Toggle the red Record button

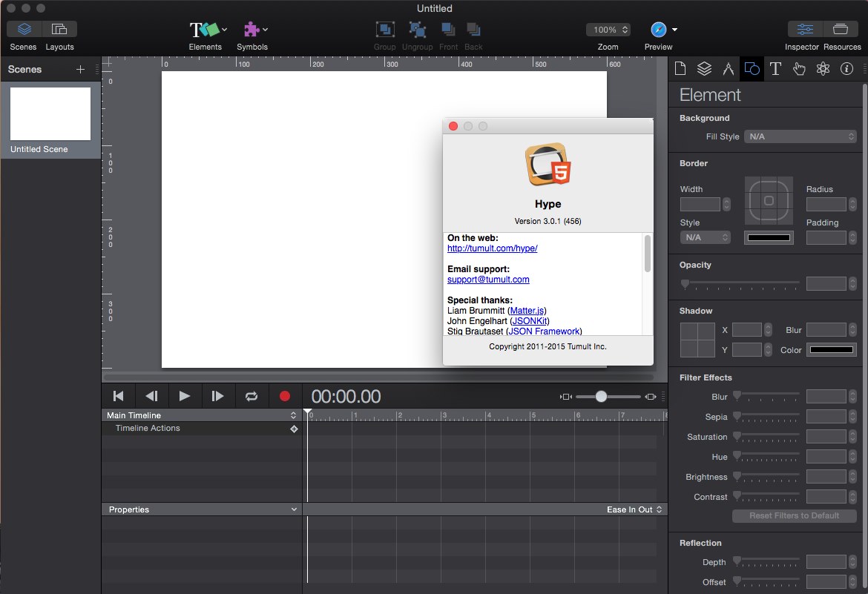285,396
